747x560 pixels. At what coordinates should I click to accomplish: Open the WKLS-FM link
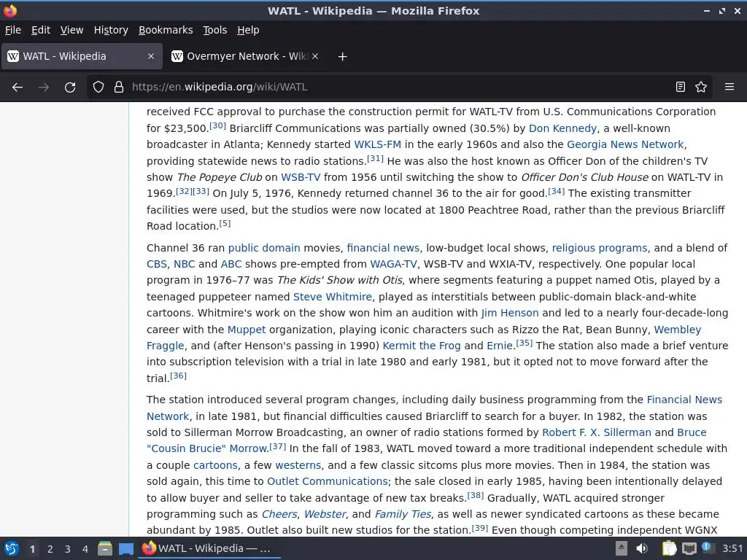pyautogui.click(x=377, y=145)
